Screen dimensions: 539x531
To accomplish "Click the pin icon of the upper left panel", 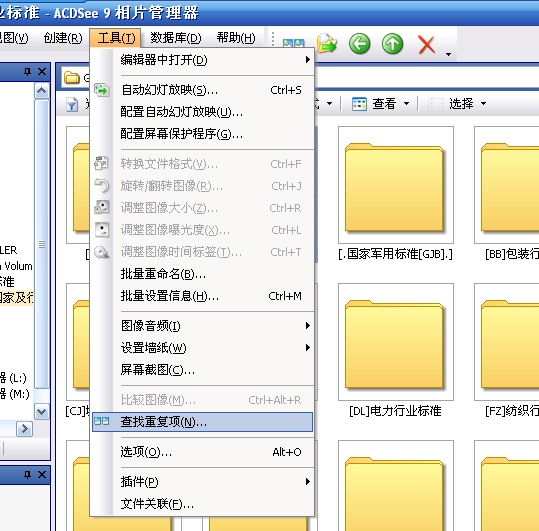I will coord(28,71).
